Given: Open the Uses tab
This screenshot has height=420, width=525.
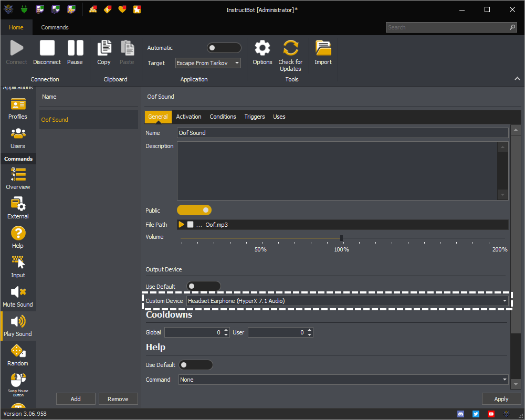Looking at the screenshot, I should coord(279,117).
